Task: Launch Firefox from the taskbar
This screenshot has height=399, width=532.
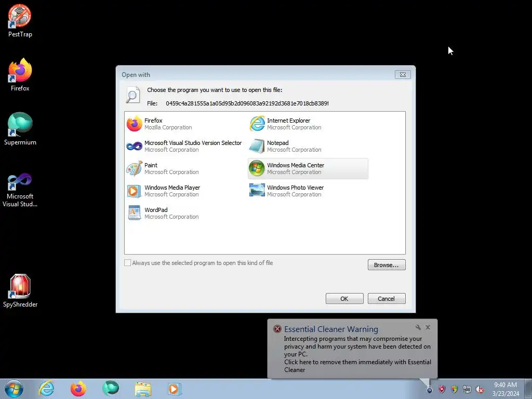Action: [x=78, y=389]
